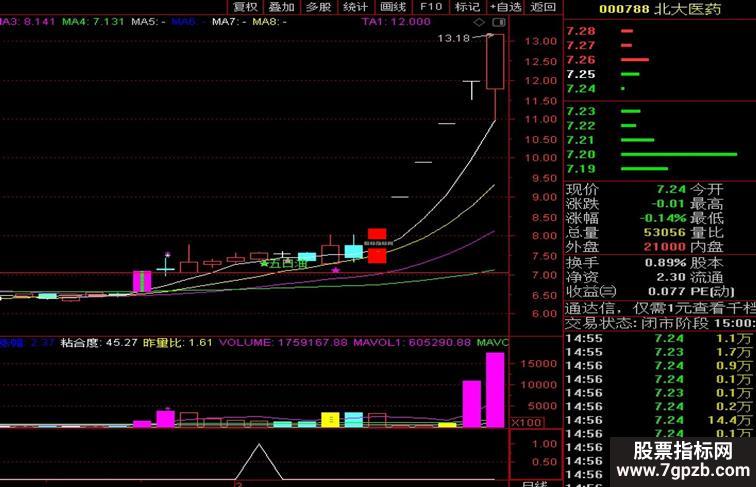Screen dimensions: 756x487
Task: Click 总量 value 53056
Action: click(664, 232)
